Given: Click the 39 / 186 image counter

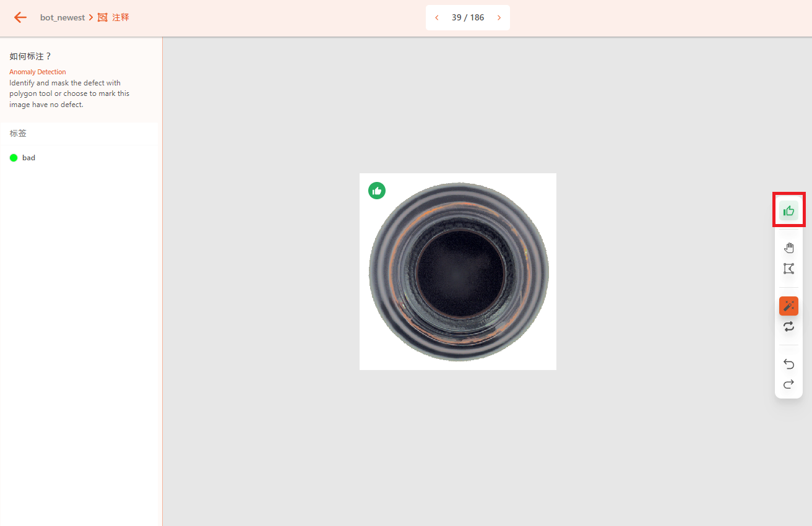Looking at the screenshot, I should pyautogui.click(x=468, y=17).
